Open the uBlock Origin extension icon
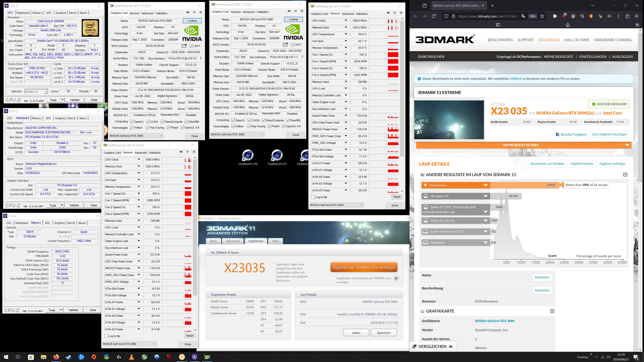This screenshot has height=362, width=644. coord(564,16)
